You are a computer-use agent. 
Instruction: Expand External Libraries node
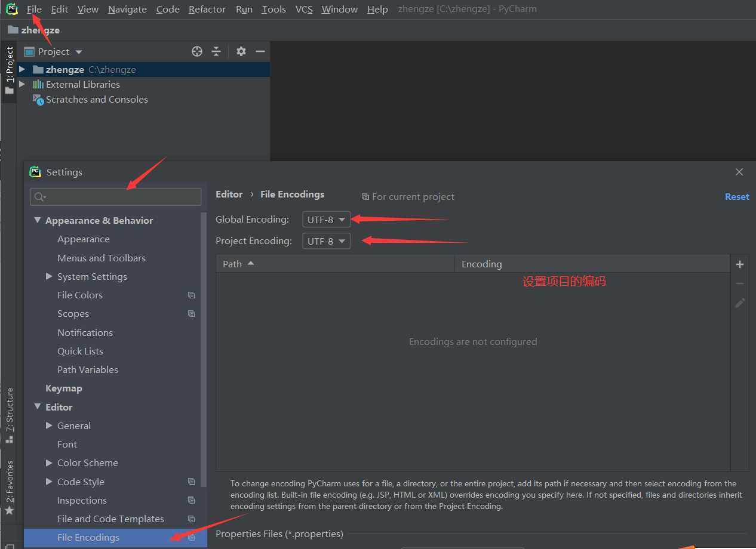click(x=22, y=84)
